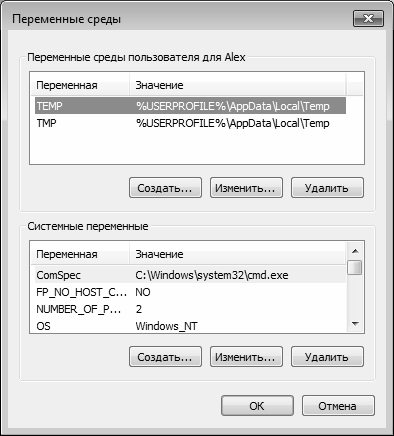Select the TMP user variable row
Screen dimensions: 394x436
pyautogui.click(x=190, y=123)
